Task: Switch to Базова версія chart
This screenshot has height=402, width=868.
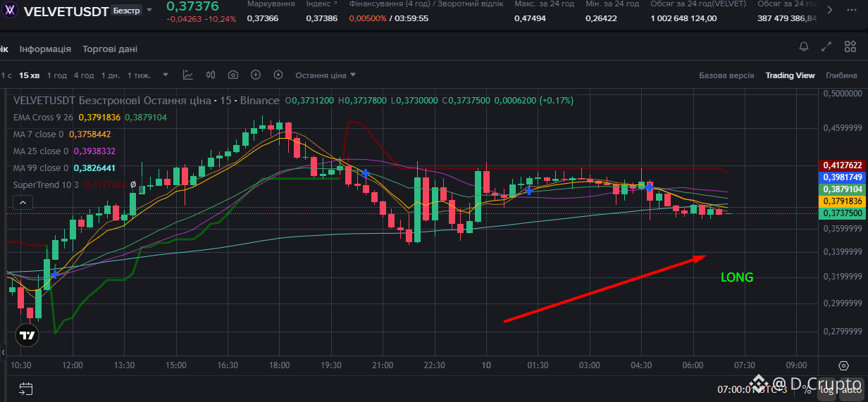Action: [726, 75]
